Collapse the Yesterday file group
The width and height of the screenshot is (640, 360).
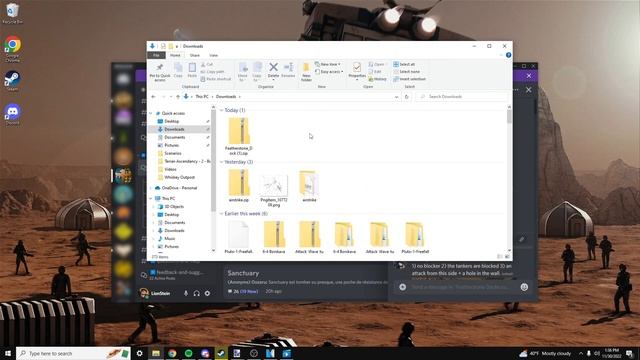pyautogui.click(x=222, y=162)
